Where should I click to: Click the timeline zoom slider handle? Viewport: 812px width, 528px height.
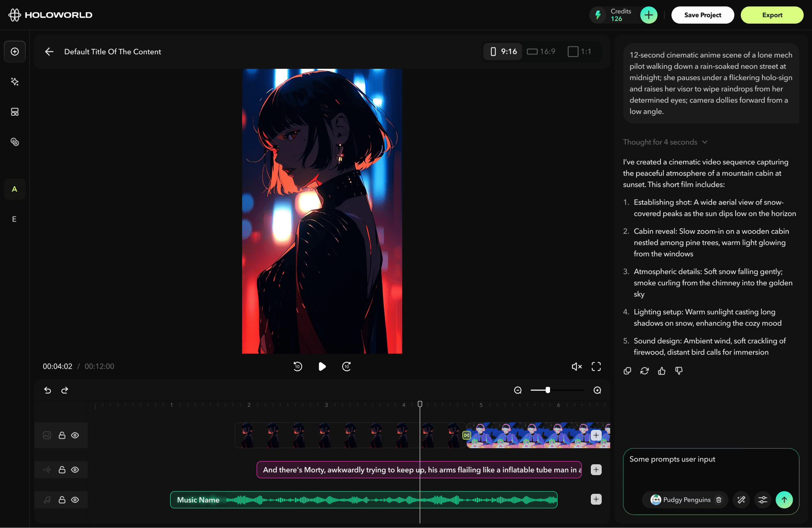[547, 390]
